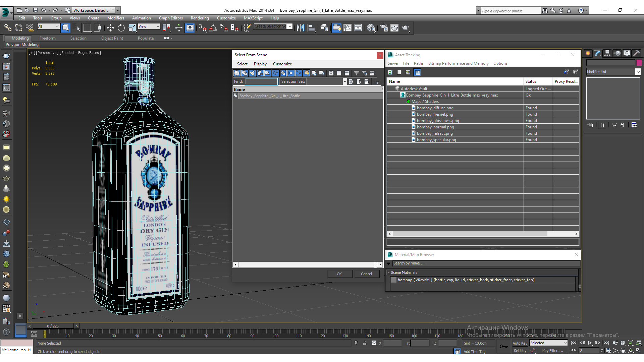
Task: Click the Find input field
Action: click(x=261, y=81)
